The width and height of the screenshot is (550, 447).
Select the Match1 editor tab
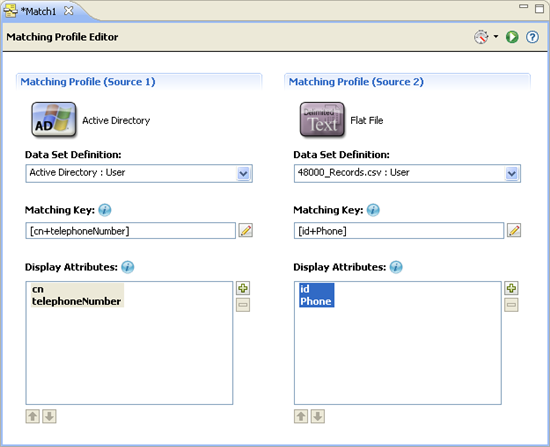39,11
